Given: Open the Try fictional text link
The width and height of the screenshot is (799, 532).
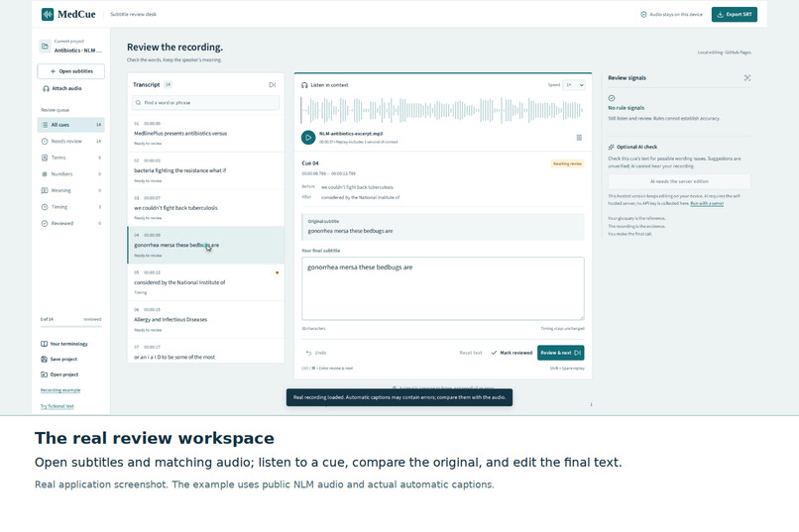Looking at the screenshot, I should pos(57,406).
